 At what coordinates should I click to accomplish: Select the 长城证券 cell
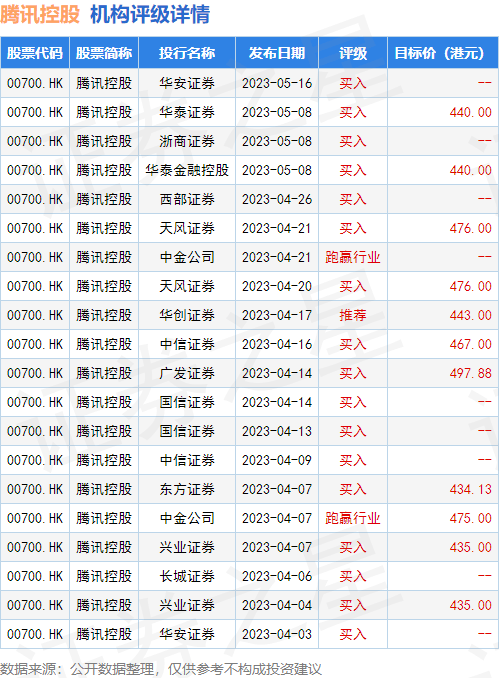pos(187,576)
